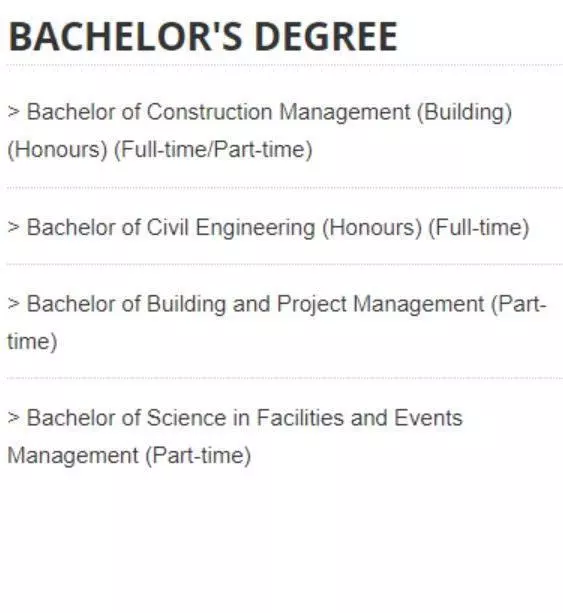
Task: Open the Bachelor of Civil Engineering (Honours) link
Action: point(268,228)
